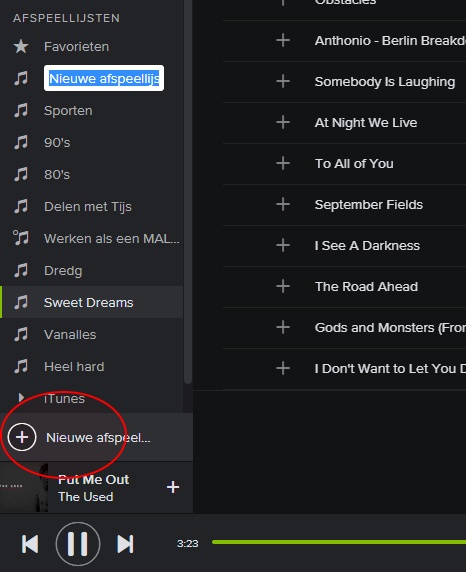Click the Nieuwe afspeel... button label

(98, 437)
